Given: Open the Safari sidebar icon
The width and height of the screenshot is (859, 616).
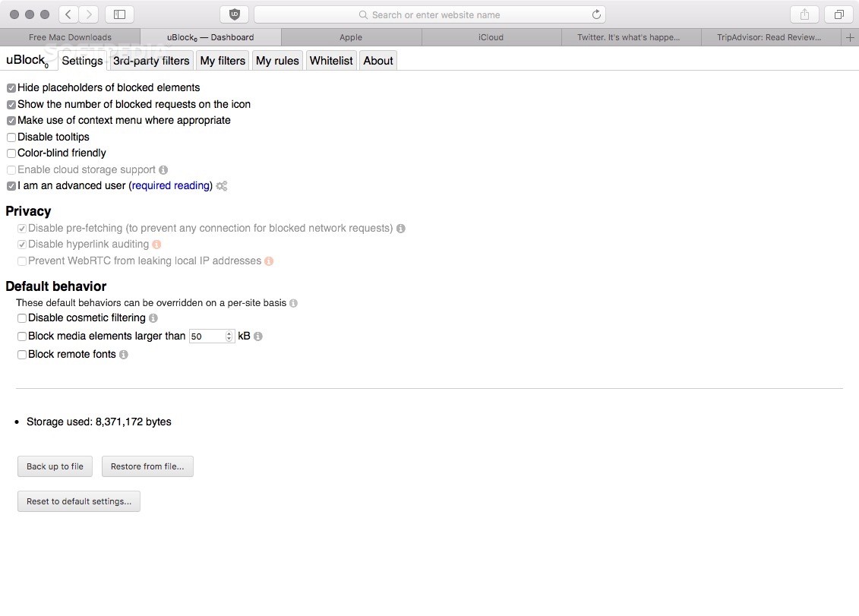Looking at the screenshot, I should click(119, 14).
